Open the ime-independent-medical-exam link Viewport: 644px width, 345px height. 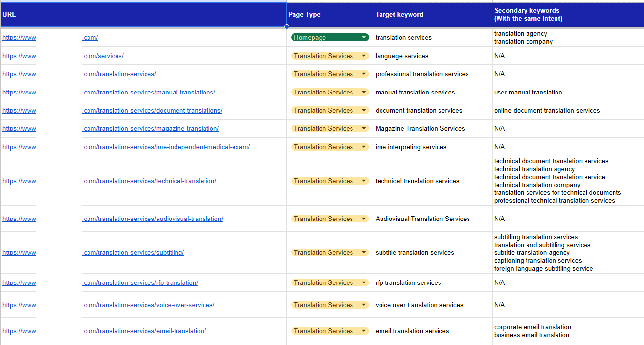166,147
